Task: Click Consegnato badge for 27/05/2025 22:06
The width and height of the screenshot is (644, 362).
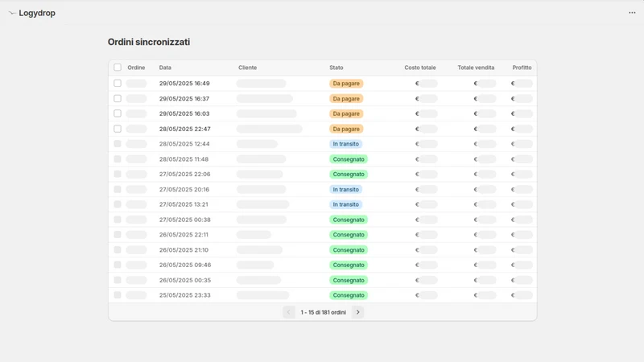Action: 349,175
